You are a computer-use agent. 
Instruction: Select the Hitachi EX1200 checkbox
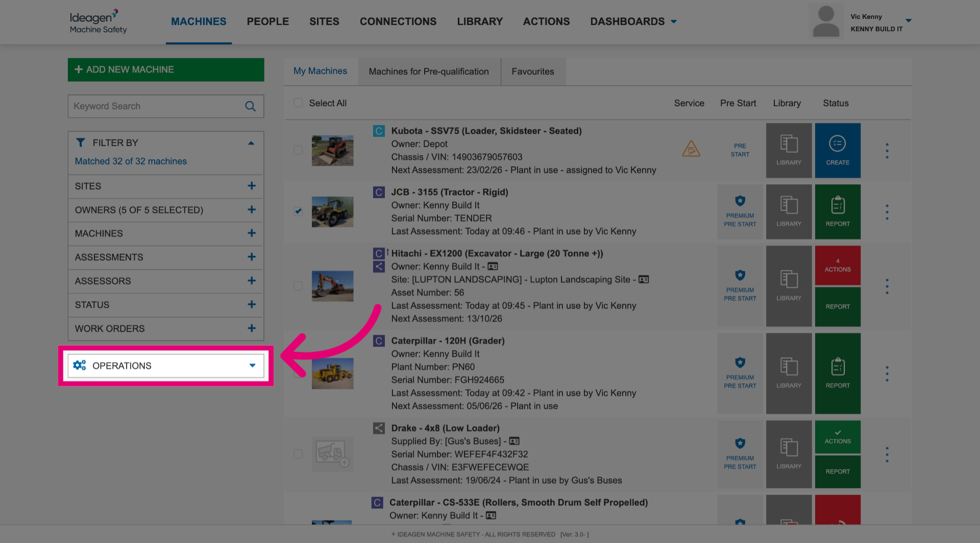pyautogui.click(x=298, y=286)
